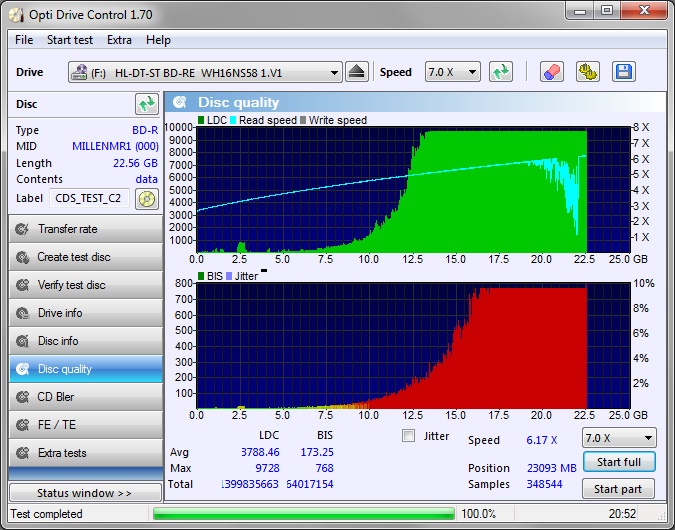
Task: Click the erase disc icon
Action: coord(551,72)
